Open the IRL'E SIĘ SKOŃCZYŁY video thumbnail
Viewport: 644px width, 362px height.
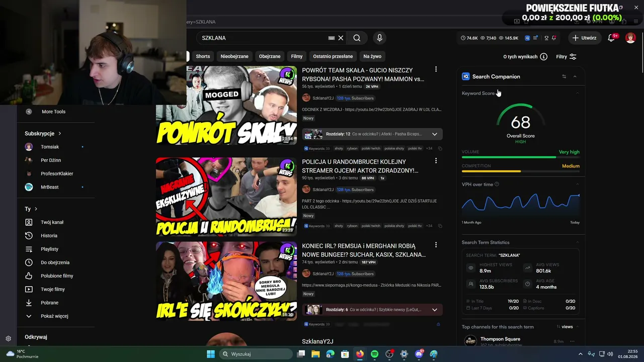click(226, 281)
